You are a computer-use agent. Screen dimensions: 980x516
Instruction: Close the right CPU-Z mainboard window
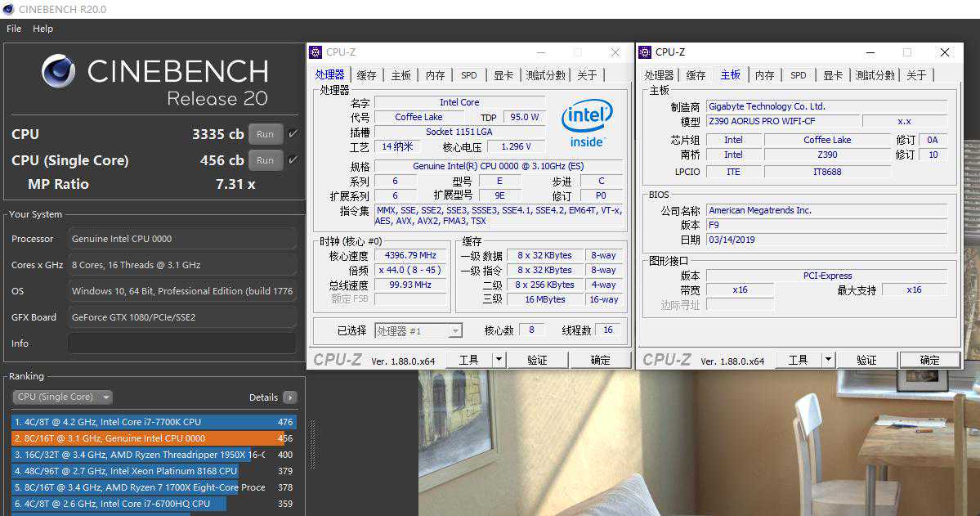pos(945,52)
